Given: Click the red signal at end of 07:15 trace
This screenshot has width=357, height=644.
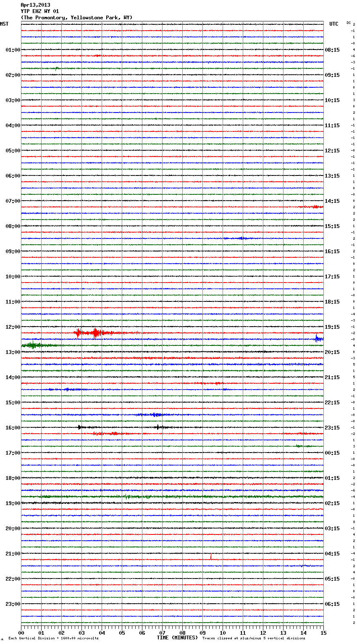Looking at the screenshot, I should tap(315, 207).
